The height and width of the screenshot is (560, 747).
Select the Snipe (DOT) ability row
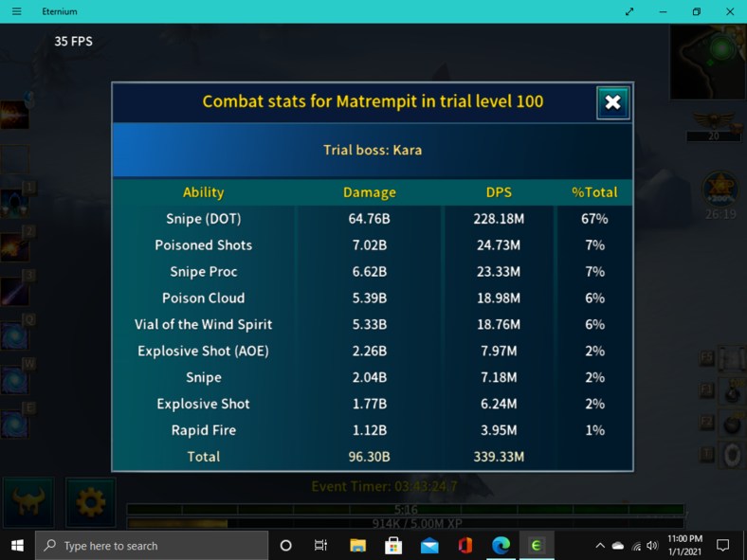pyautogui.click(x=203, y=219)
